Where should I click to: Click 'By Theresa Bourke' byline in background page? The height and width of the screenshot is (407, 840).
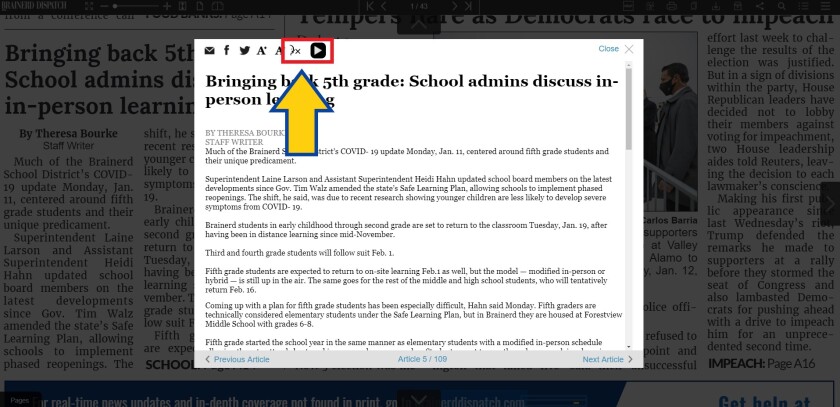click(x=69, y=133)
